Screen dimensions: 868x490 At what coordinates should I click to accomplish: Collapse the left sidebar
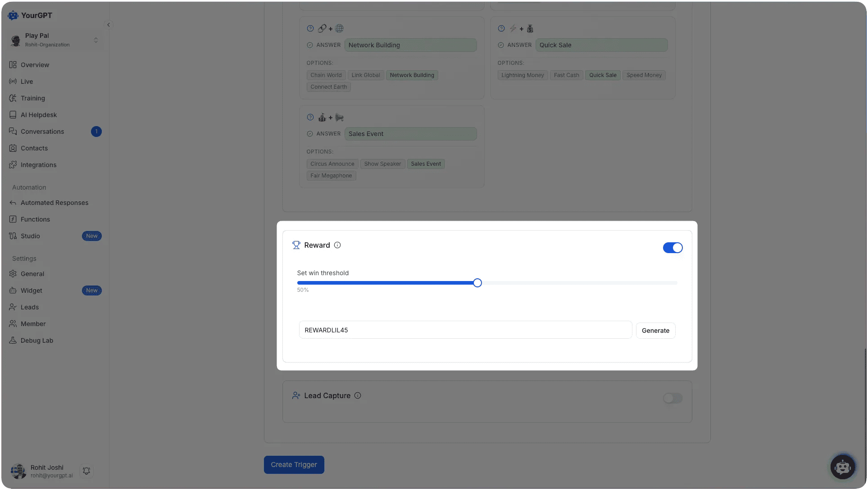[x=109, y=24]
